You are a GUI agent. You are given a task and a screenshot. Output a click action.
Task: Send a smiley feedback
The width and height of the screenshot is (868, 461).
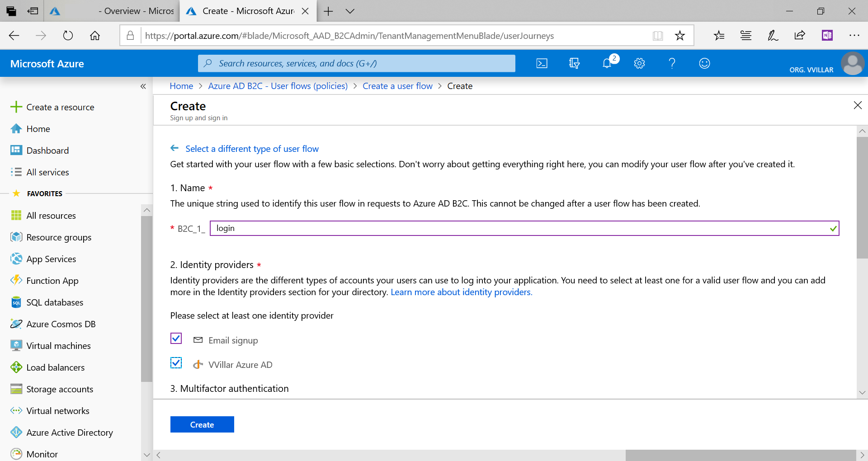click(x=704, y=63)
